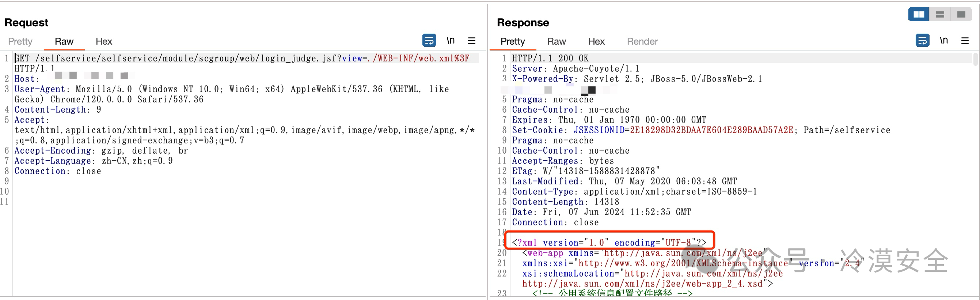Screen dimensions: 980x300
Task: Click the Accept-Encoding request header
Action: click(x=101, y=151)
